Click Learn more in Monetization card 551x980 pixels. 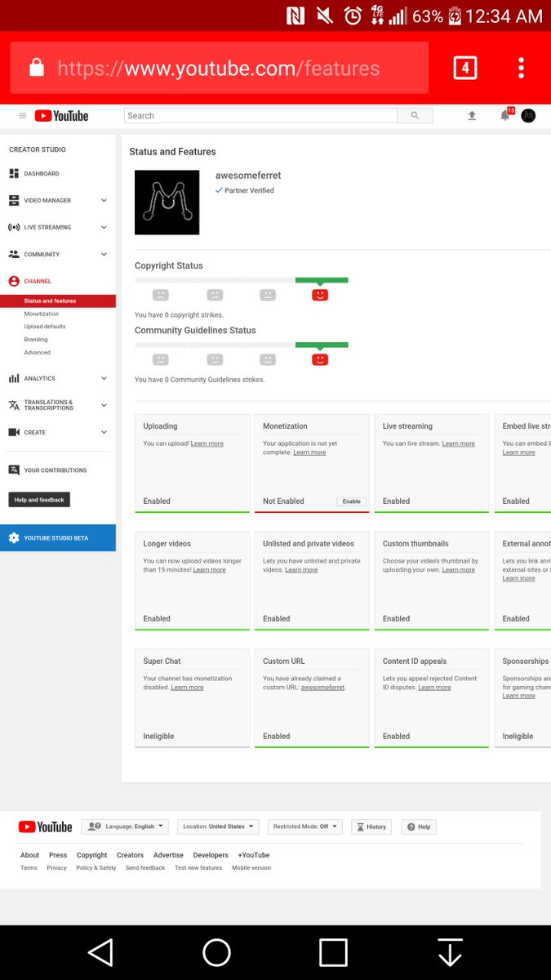(x=309, y=452)
